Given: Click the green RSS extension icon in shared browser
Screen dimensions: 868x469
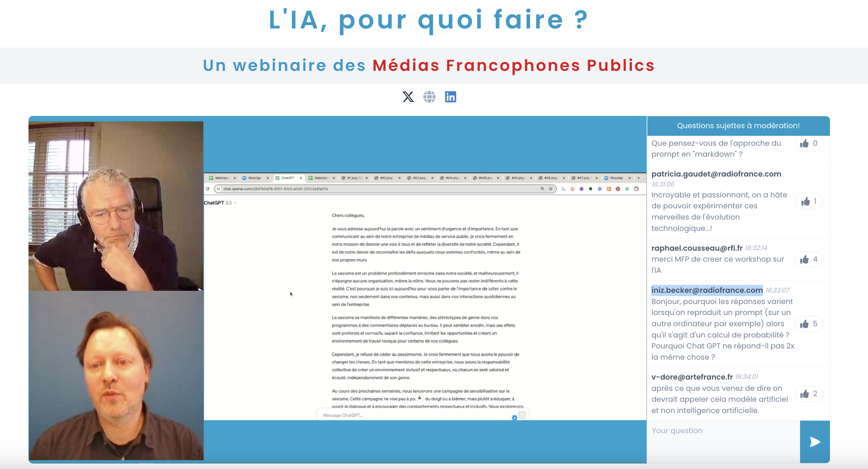Looking at the screenshot, I should coord(563,189).
